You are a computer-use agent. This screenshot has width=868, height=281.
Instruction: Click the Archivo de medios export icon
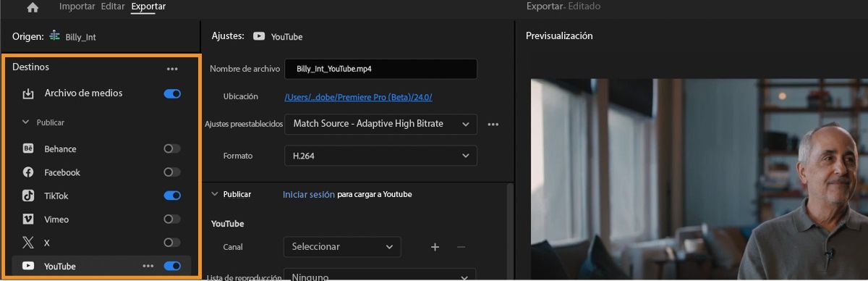click(28, 93)
